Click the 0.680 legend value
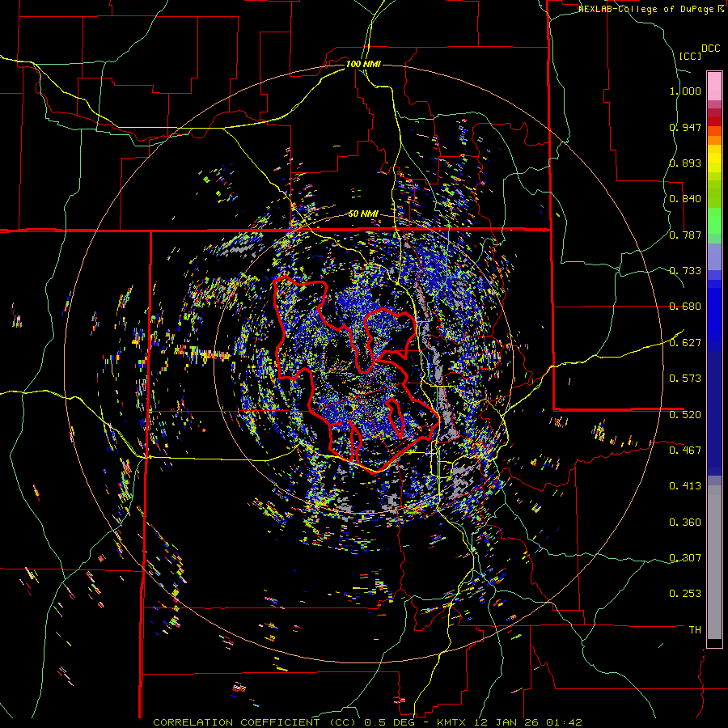Viewport: 728px width, 728px height. point(685,307)
